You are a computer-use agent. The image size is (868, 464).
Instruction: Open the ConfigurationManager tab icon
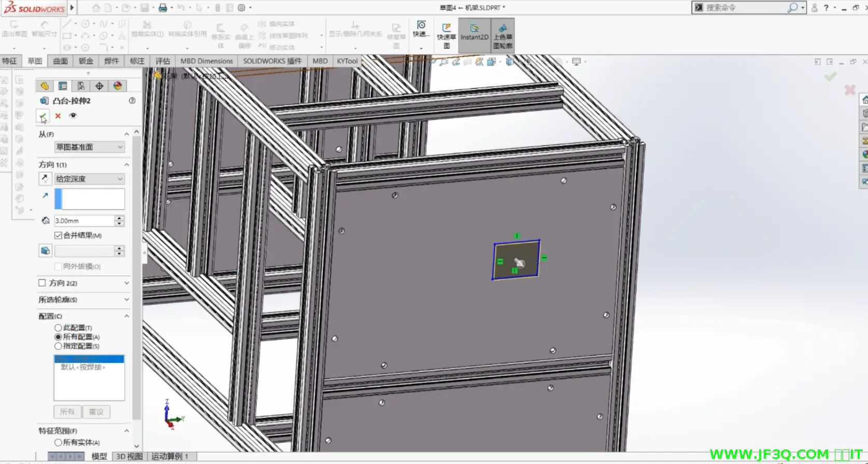[x=81, y=86]
